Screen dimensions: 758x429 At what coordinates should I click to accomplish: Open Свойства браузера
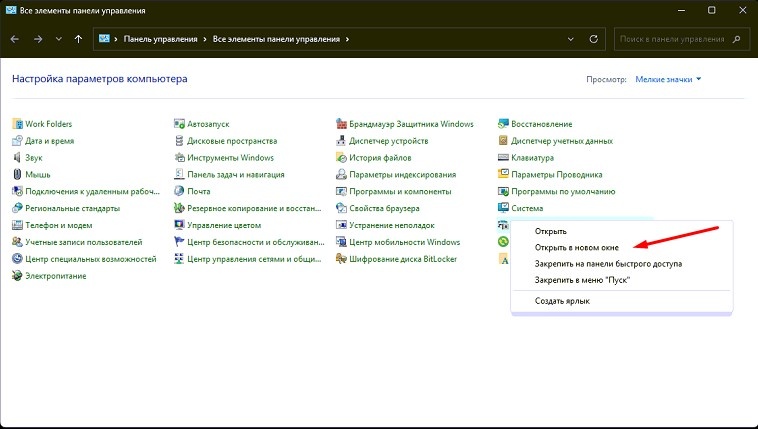pos(384,208)
